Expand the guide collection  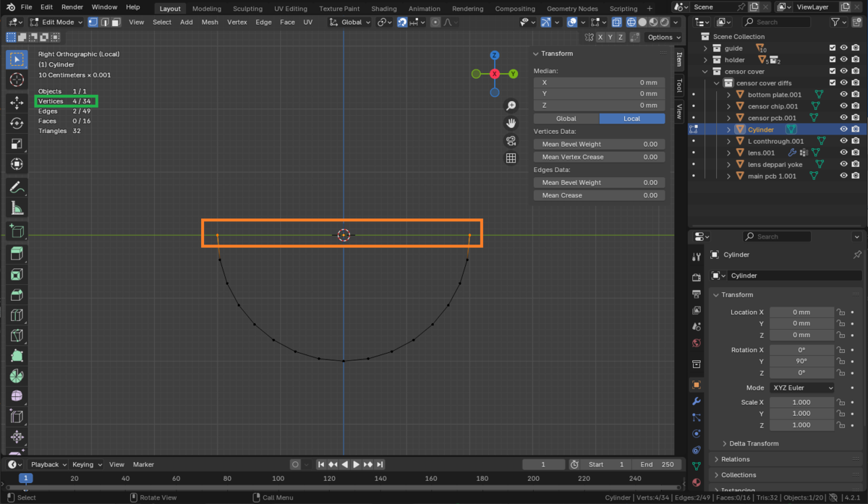(x=705, y=48)
